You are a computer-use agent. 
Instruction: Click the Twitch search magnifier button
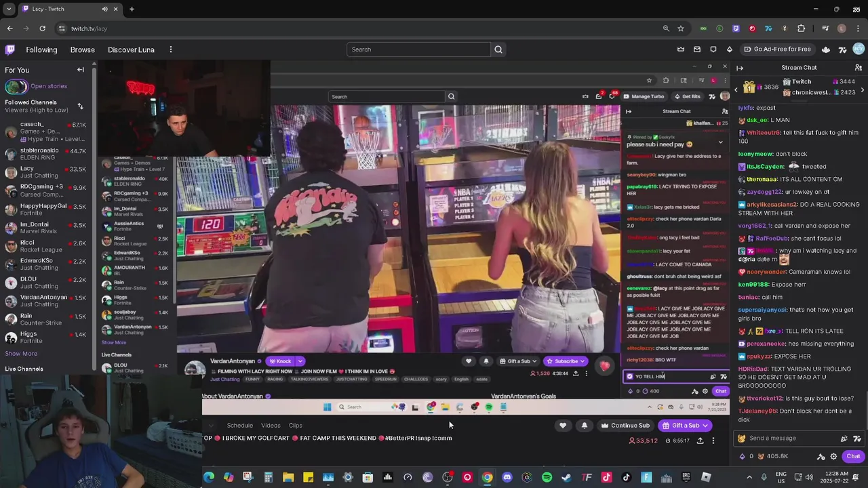click(x=498, y=49)
